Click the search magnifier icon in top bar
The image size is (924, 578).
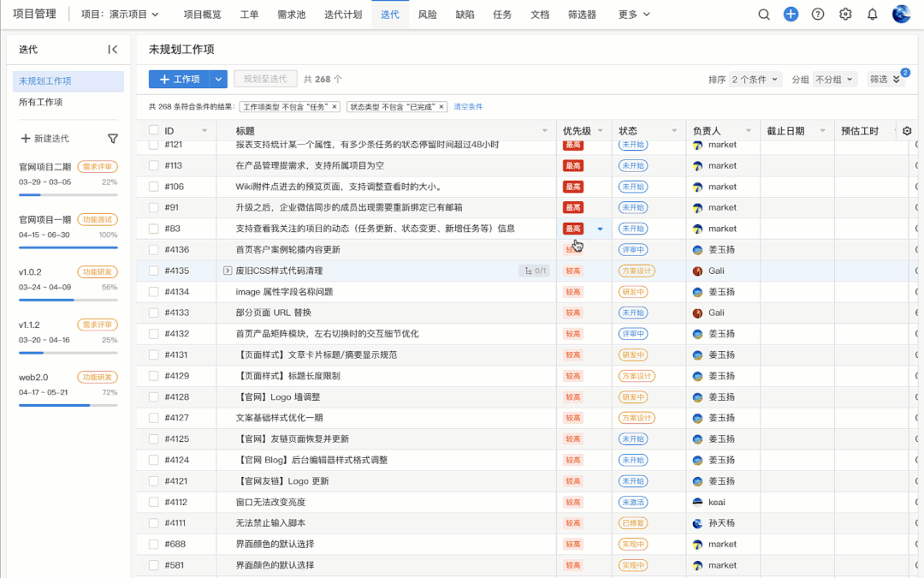pos(764,14)
